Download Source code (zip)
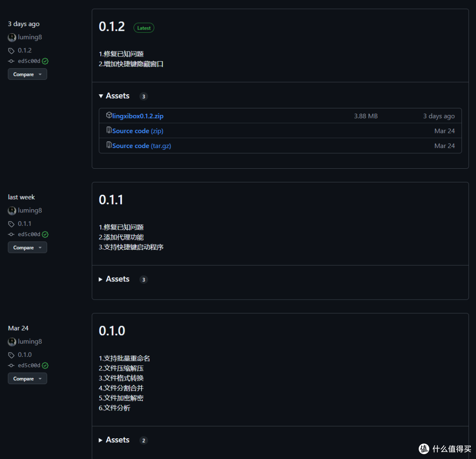Screen dimensions: 476x459 click(138, 131)
